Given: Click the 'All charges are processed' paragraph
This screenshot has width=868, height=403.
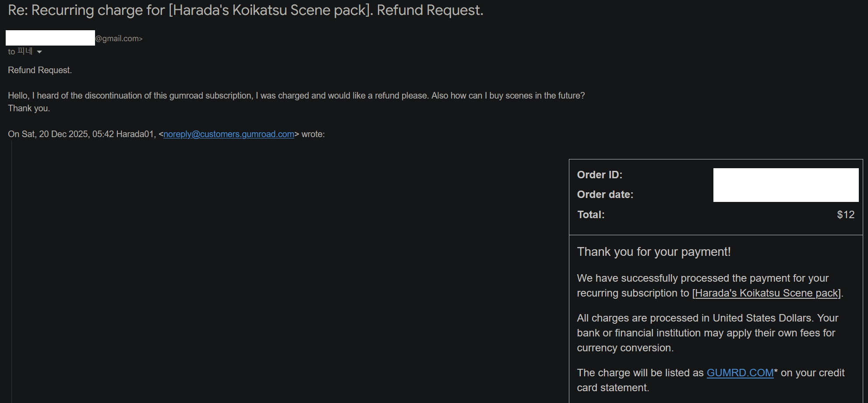Looking at the screenshot, I should click(x=707, y=333).
